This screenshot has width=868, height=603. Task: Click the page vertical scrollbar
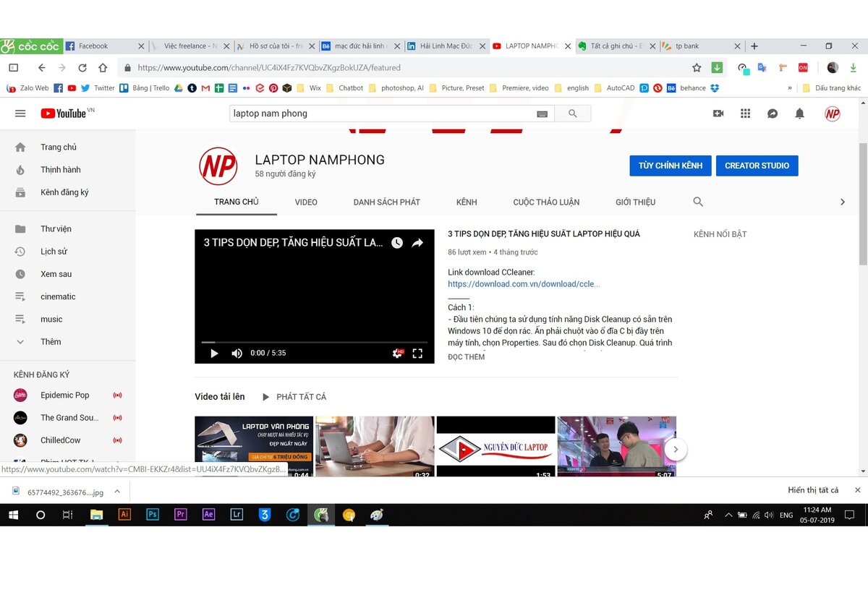[862, 204]
